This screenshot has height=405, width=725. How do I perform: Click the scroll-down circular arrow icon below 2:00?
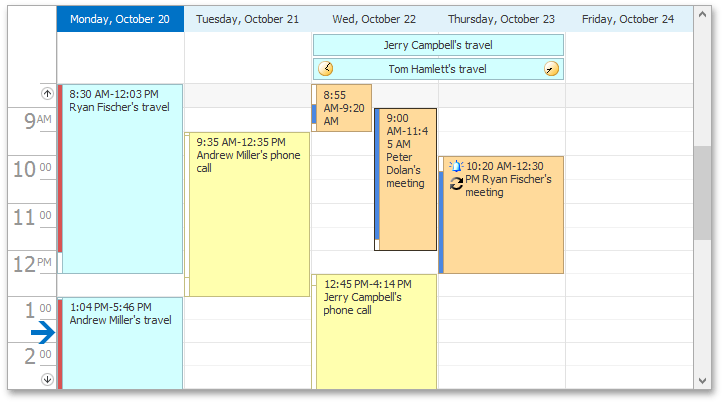(x=47, y=379)
